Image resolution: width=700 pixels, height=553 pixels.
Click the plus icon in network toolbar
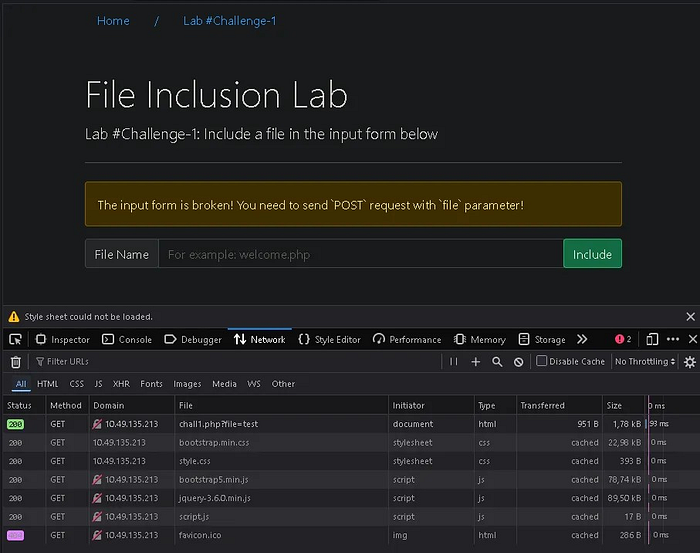pyautogui.click(x=476, y=362)
